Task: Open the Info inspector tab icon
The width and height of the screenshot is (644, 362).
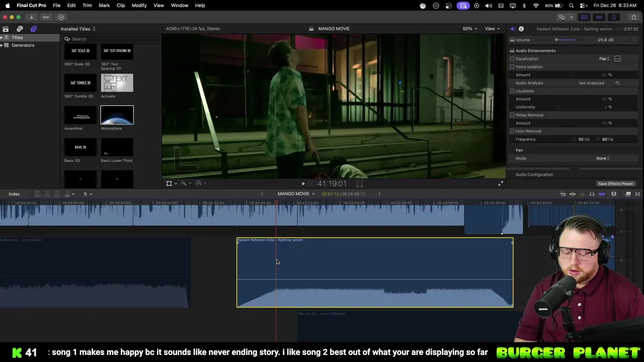Action: coord(521,29)
